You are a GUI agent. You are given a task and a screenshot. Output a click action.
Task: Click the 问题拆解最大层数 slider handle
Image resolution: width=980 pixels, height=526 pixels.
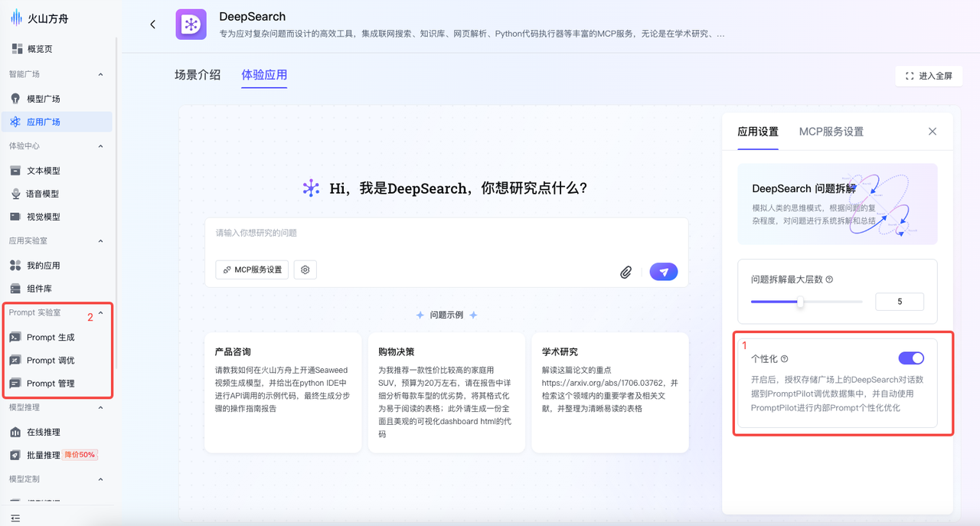pos(801,302)
